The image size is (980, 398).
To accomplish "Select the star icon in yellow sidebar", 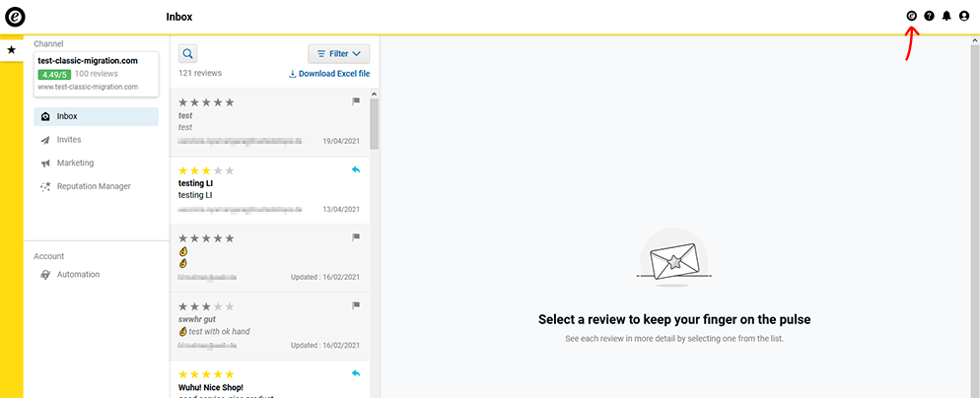I will pos(11,49).
